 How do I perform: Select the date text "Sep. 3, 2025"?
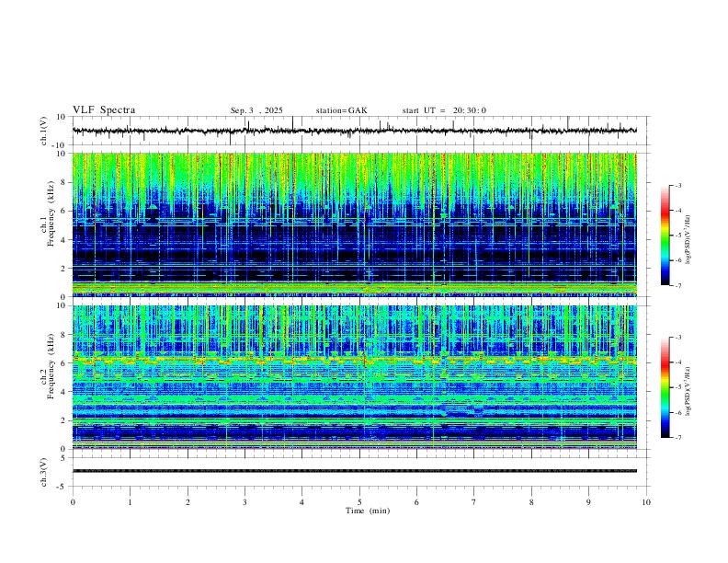click(256, 110)
